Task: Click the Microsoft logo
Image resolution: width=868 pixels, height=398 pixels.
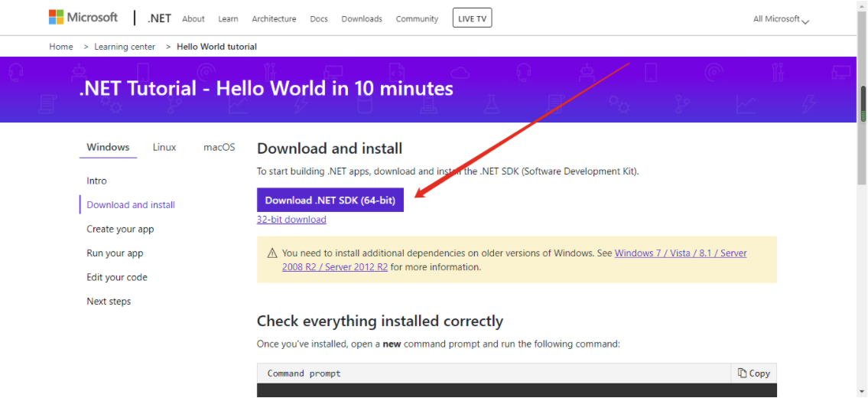Action: (x=83, y=18)
